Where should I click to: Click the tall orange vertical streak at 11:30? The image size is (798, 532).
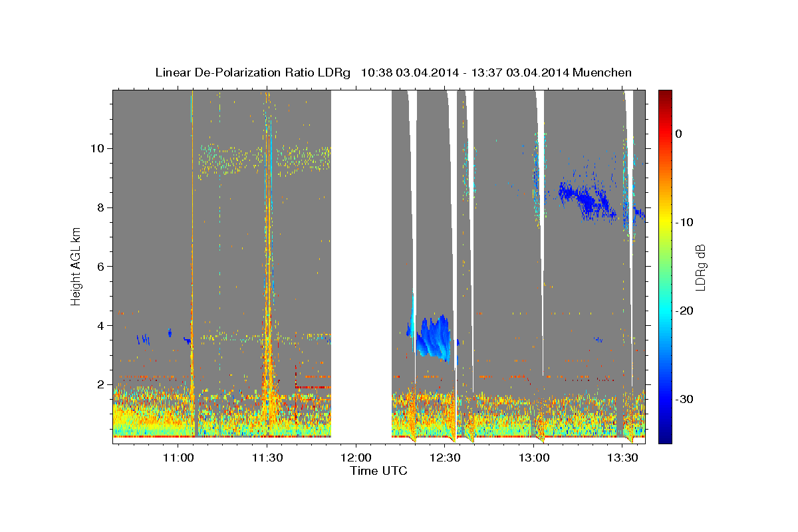click(x=268, y=266)
